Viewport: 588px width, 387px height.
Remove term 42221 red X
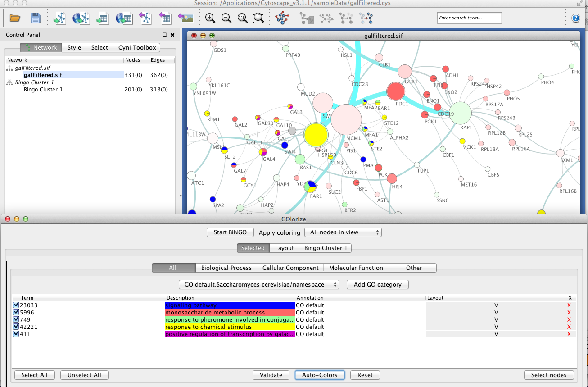569,327
